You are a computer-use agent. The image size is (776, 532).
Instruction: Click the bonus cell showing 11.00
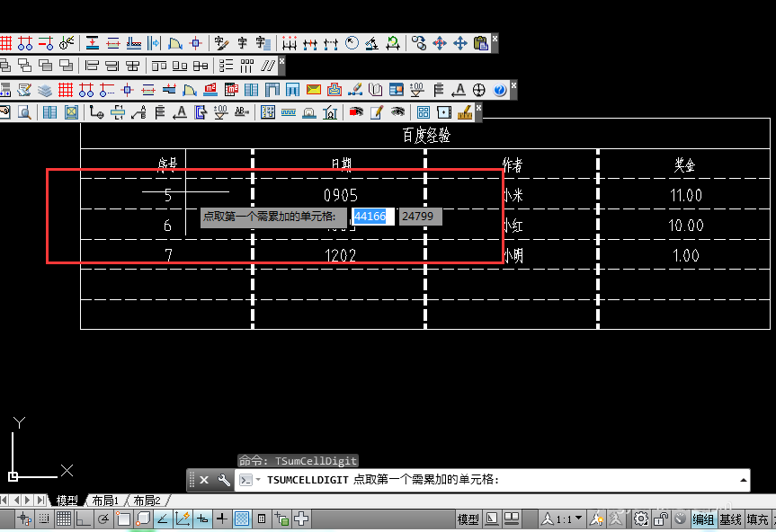[x=685, y=195]
